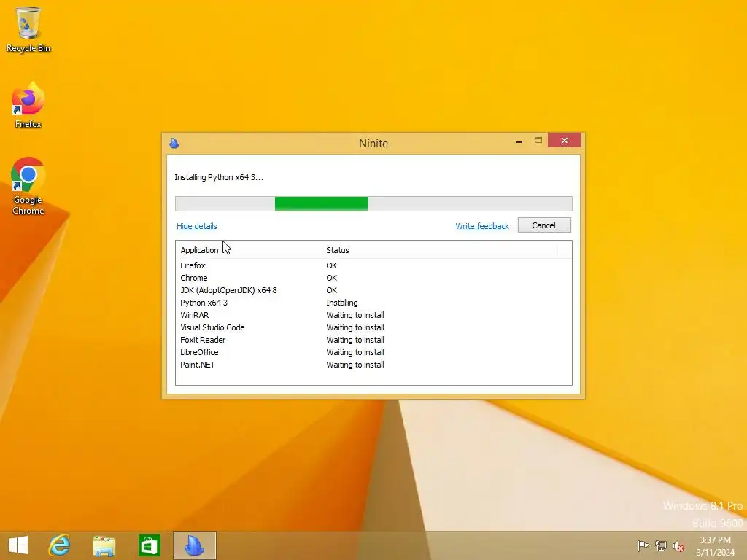Screen dimensions: 747x560
Task: Click the Ninite icon in title bar
Action: click(174, 143)
